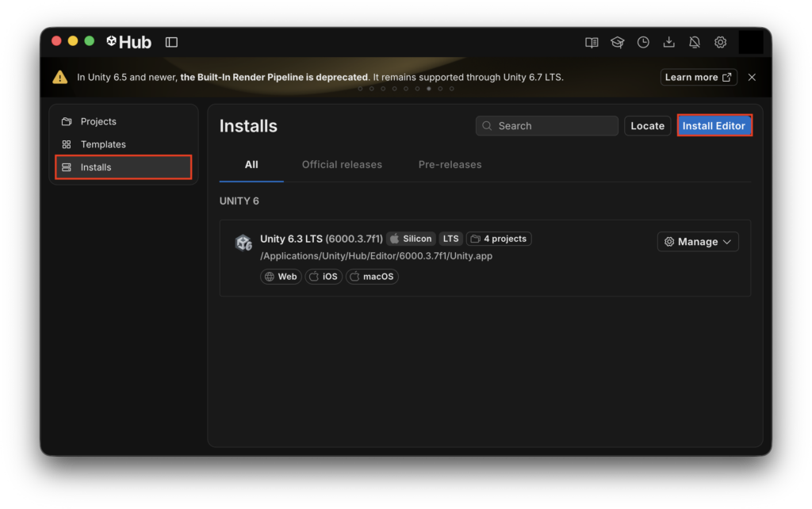The width and height of the screenshot is (812, 509).
Task: Click the account avatar in the top right
Action: coord(751,43)
